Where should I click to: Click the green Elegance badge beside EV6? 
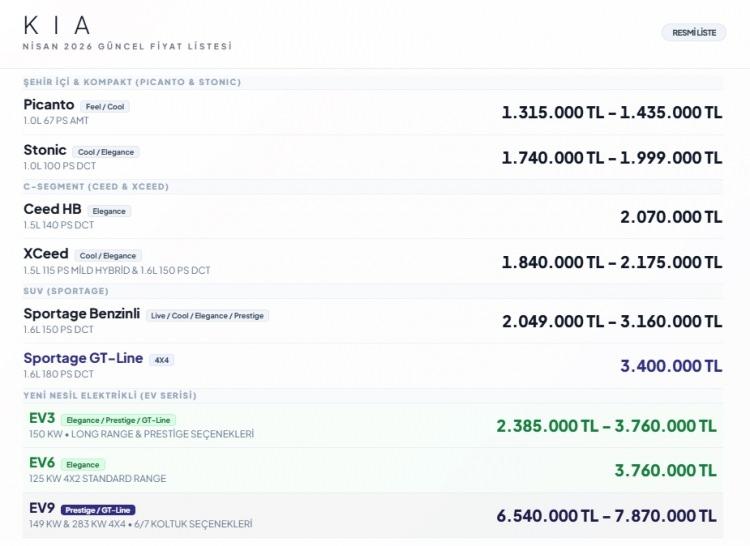83,465
